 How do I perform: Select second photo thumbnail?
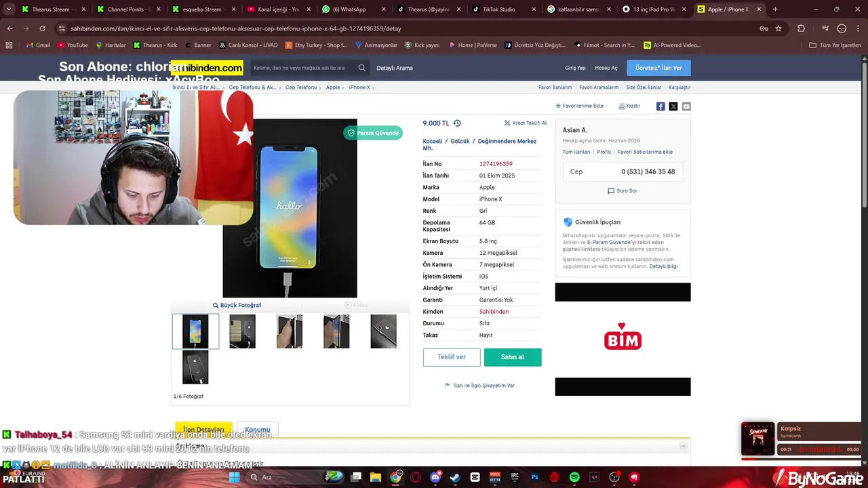242,331
